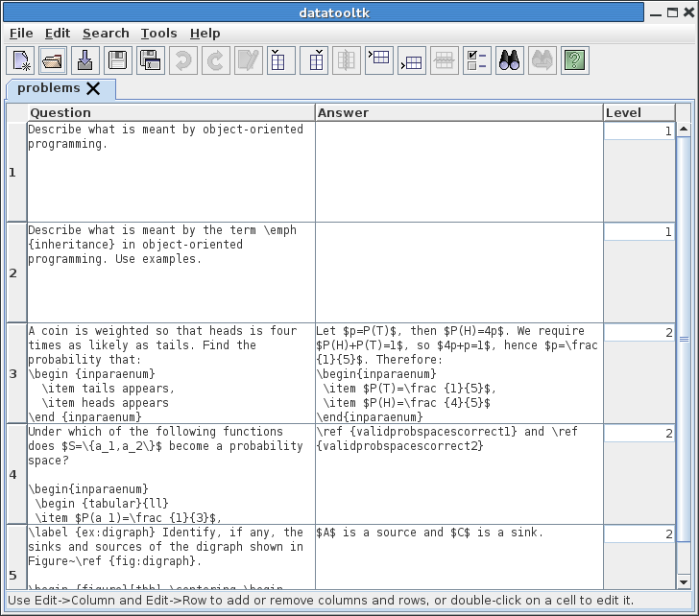Click the New database toolbar icon

tap(21, 60)
